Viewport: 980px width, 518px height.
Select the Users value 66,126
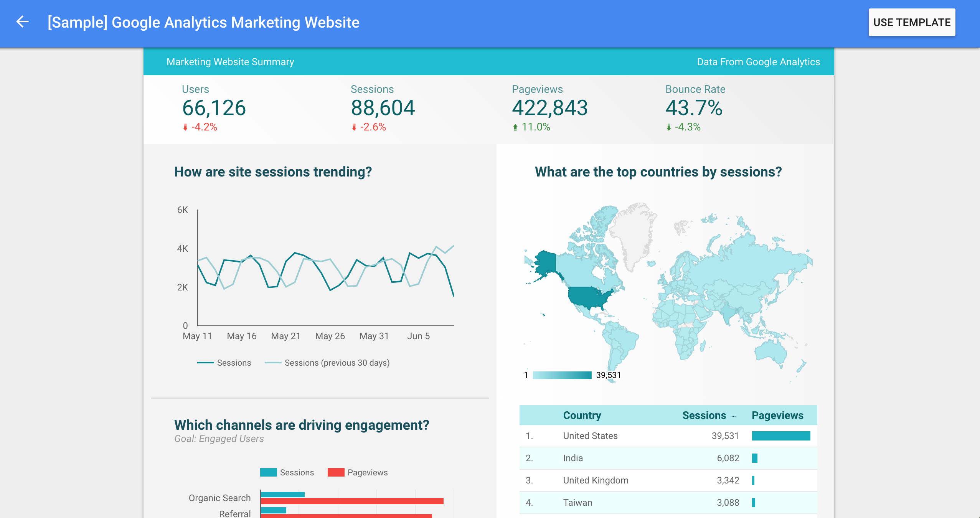click(x=214, y=108)
